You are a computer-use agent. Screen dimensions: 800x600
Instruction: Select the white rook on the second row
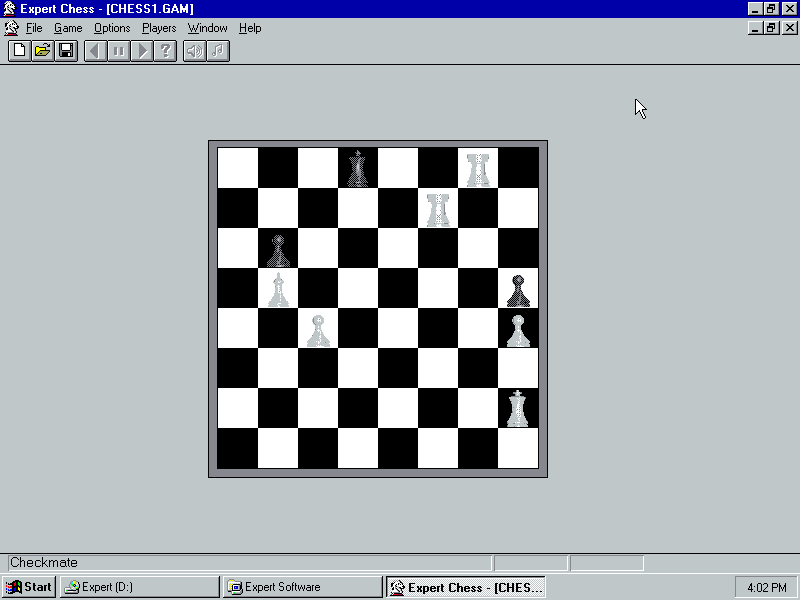pyautogui.click(x=438, y=210)
